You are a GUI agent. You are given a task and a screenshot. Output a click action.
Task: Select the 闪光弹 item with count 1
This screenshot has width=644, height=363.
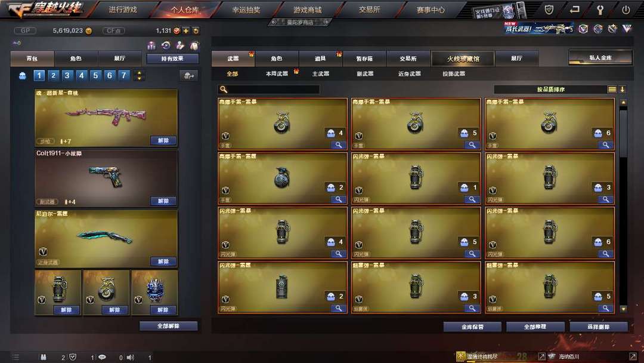point(416,178)
